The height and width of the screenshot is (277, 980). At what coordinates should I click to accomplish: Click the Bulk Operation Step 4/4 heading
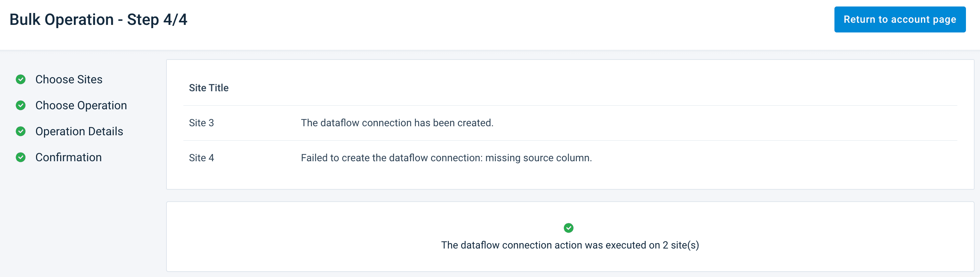point(98,19)
